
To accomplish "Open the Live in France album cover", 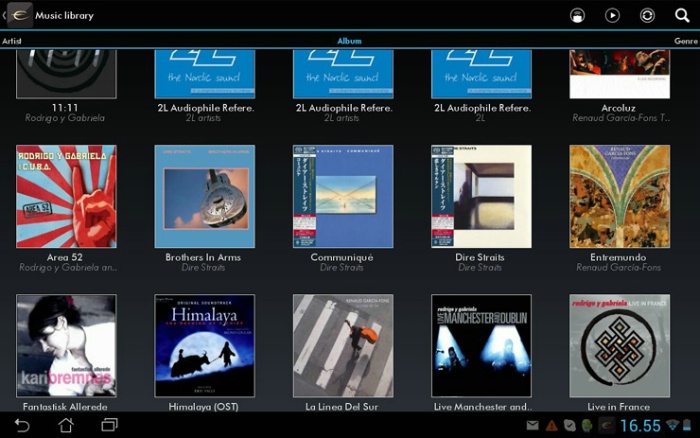I will click(x=620, y=346).
